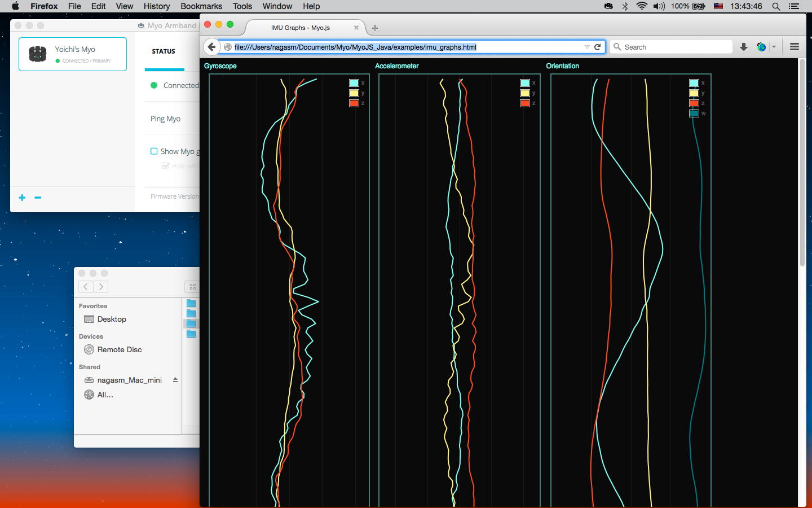This screenshot has height=508, width=812.
Task: Eject the nagasm_Mac_mini shared volume
Action: pyautogui.click(x=175, y=380)
